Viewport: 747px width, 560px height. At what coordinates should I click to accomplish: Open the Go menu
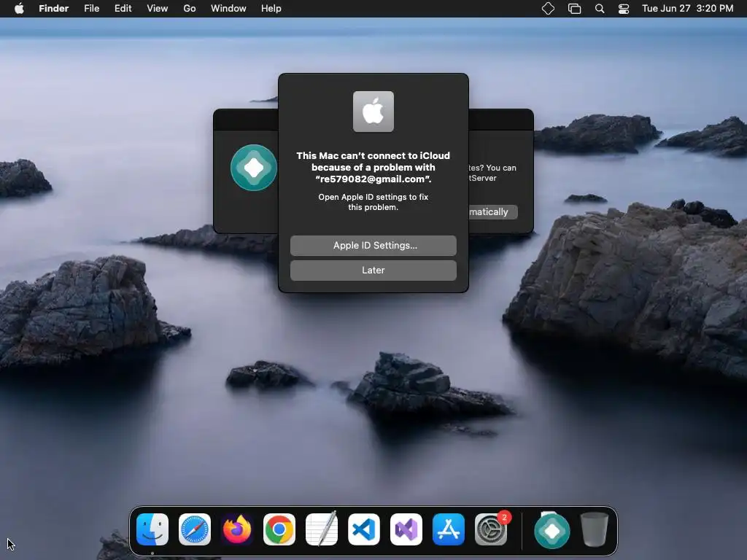190,9
